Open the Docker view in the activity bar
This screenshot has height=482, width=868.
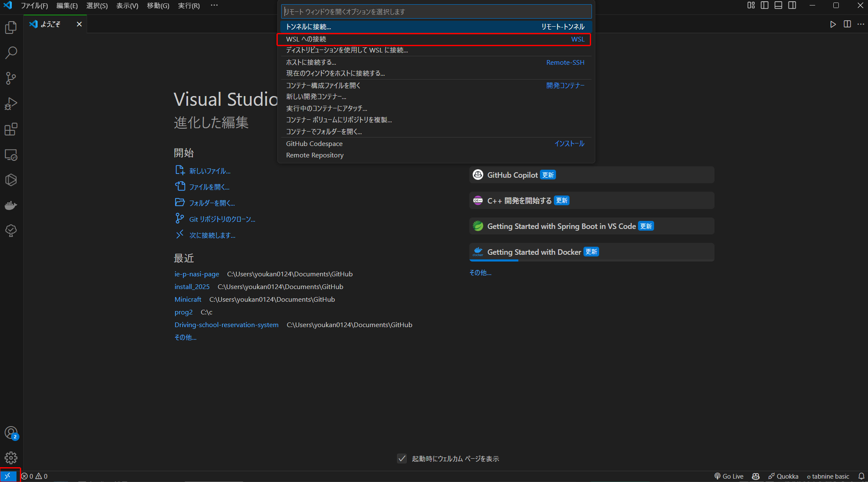point(11,206)
